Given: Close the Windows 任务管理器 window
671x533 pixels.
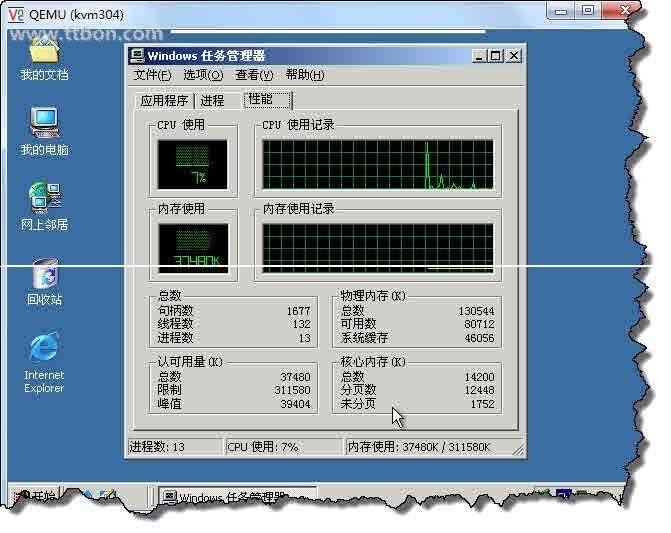Looking at the screenshot, I should (514, 56).
